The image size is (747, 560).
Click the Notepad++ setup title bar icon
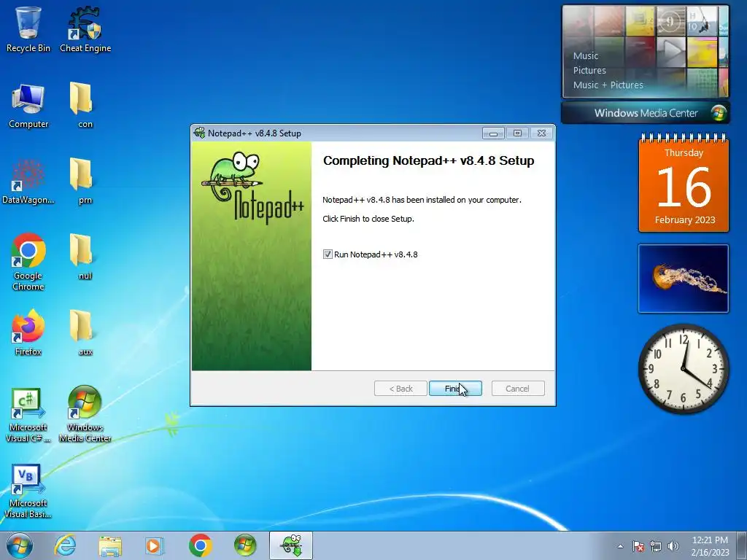[199, 133]
